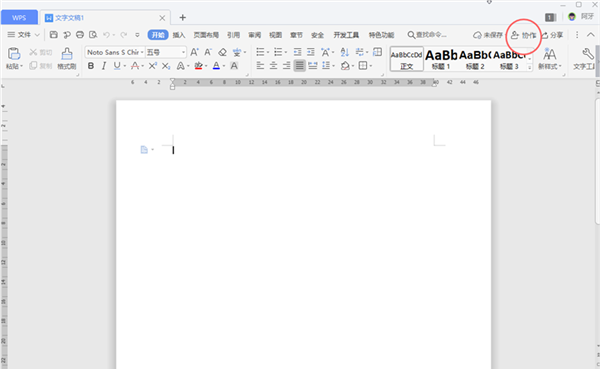Click the 协作 collaborate button
Image resolution: width=600 pixels, height=369 pixels.
pyautogui.click(x=524, y=35)
